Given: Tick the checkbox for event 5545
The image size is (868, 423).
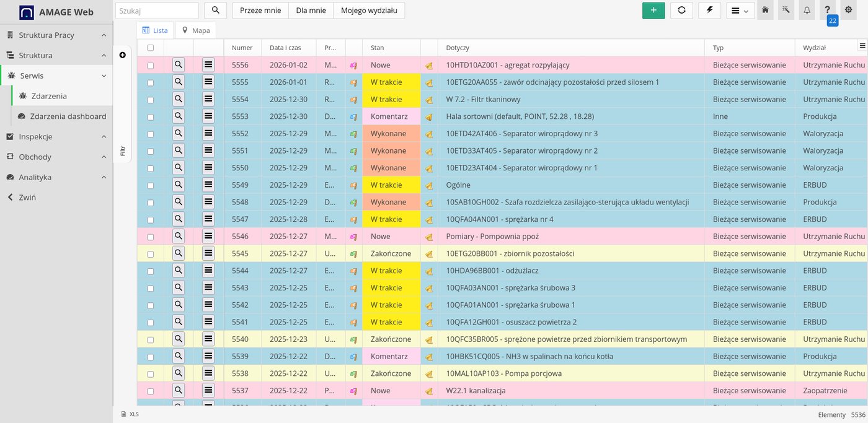Looking at the screenshot, I should [150, 254].
